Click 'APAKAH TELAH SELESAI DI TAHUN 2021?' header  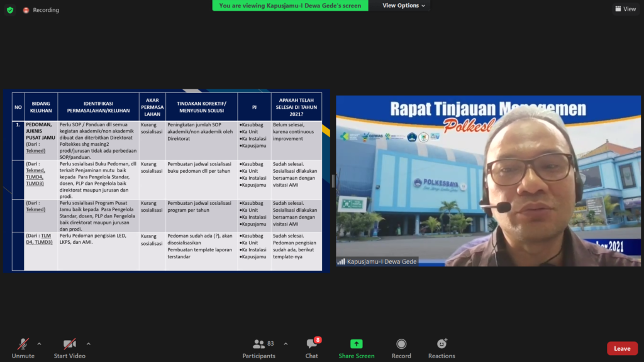296,107
